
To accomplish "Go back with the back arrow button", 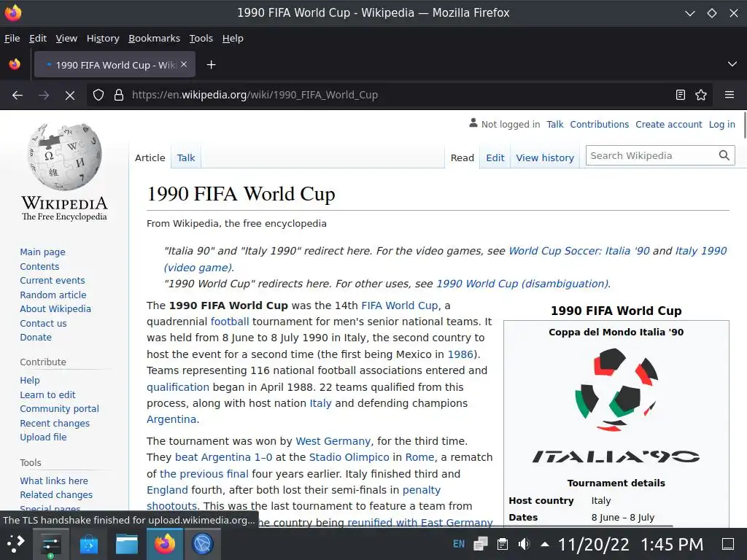I will 18,96.
